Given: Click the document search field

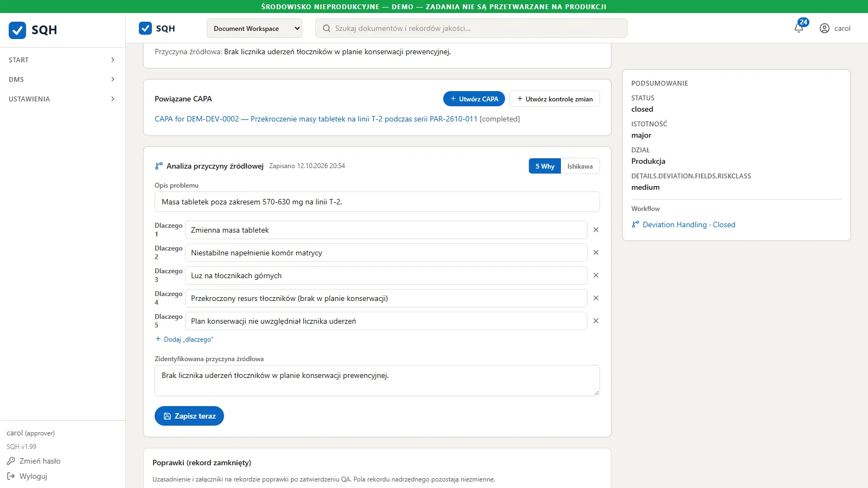Looking at the screenshot, I should tap(471, 28).
